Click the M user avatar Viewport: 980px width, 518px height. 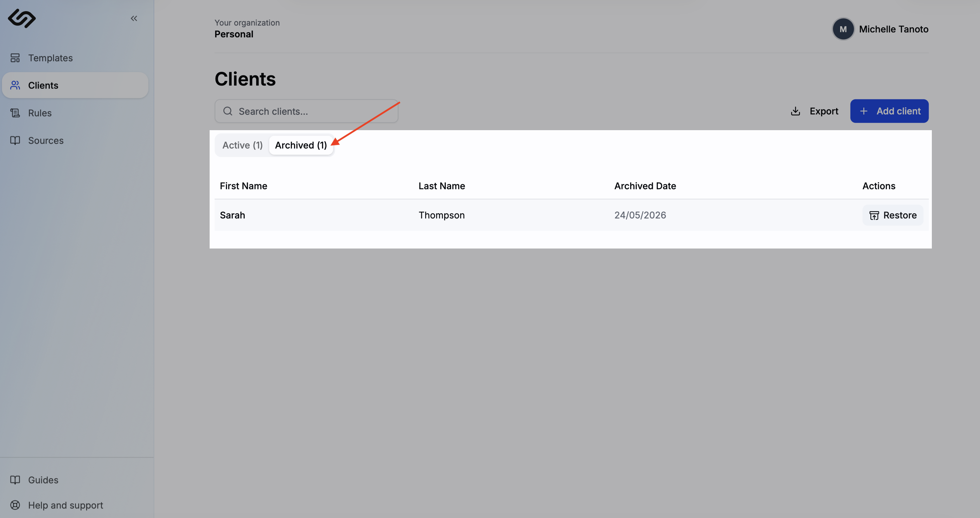[x=843, y=29]
